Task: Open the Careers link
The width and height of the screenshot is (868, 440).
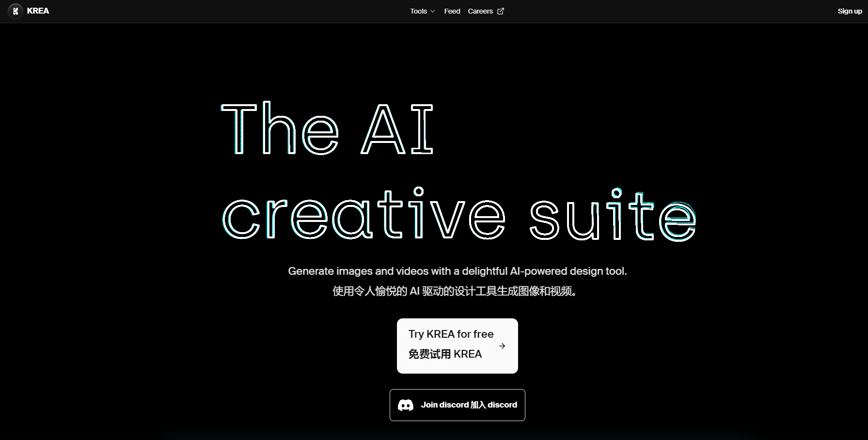Action: 486,11
